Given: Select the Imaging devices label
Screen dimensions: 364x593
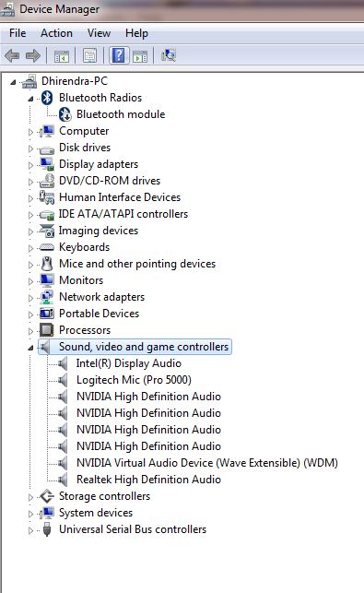Looking at the screenshot, I should click(x=99, y=231).
